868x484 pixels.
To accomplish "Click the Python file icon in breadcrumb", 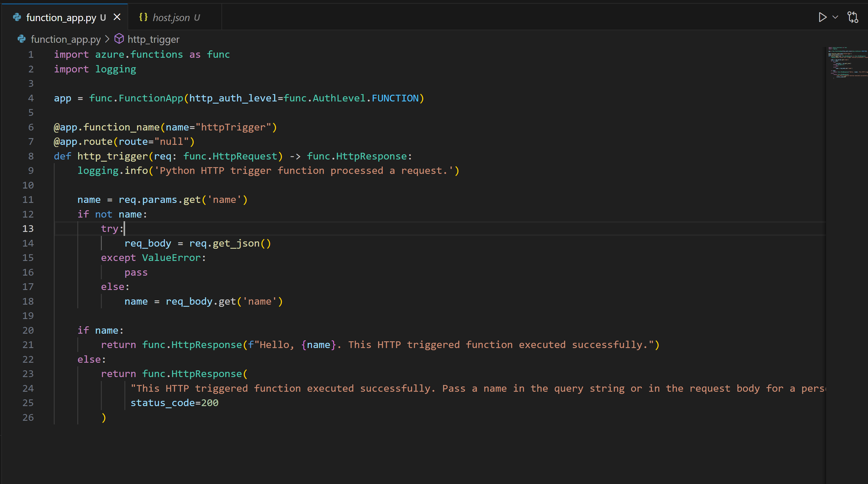I will (22, 39).
